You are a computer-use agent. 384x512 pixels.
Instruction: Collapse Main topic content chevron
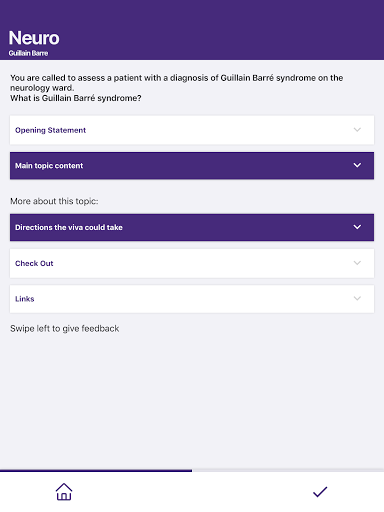[357, 165]
